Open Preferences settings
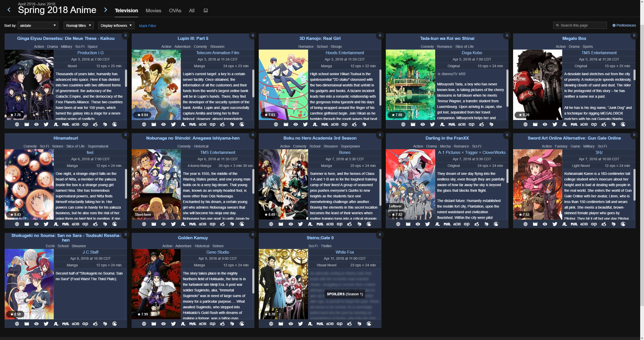Screen dimensions: 644x340 pyautogui.click(x=624, y=25)
